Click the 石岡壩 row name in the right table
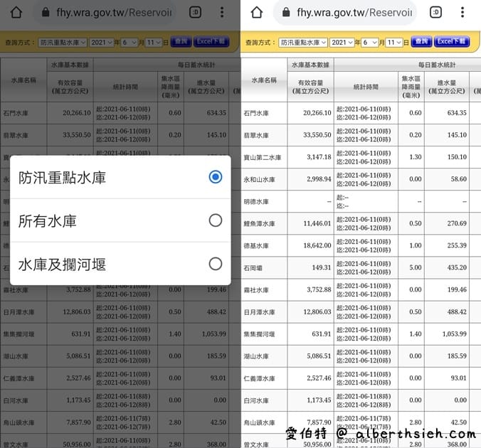This screenshot has height=448, width=481. 253,268
